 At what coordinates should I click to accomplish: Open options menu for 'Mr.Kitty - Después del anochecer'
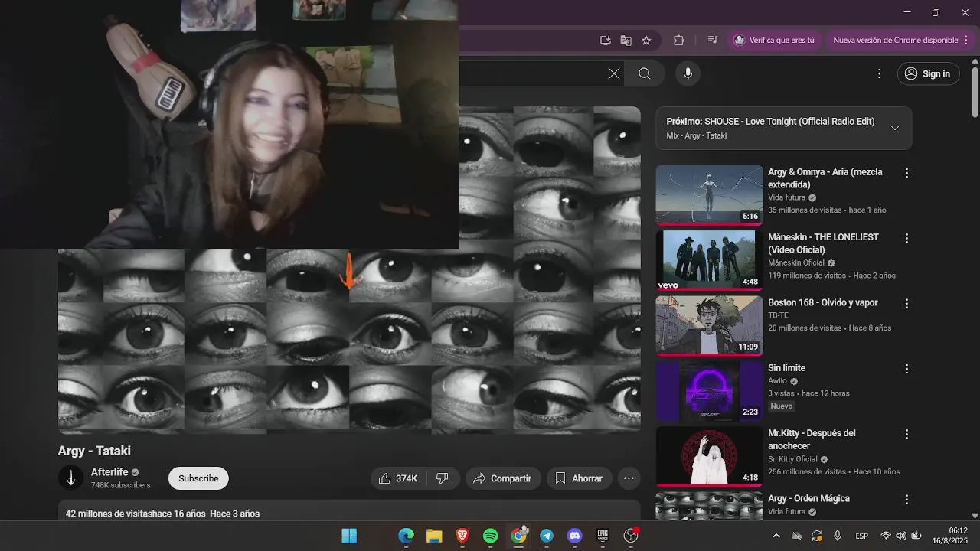coord(906,434)
